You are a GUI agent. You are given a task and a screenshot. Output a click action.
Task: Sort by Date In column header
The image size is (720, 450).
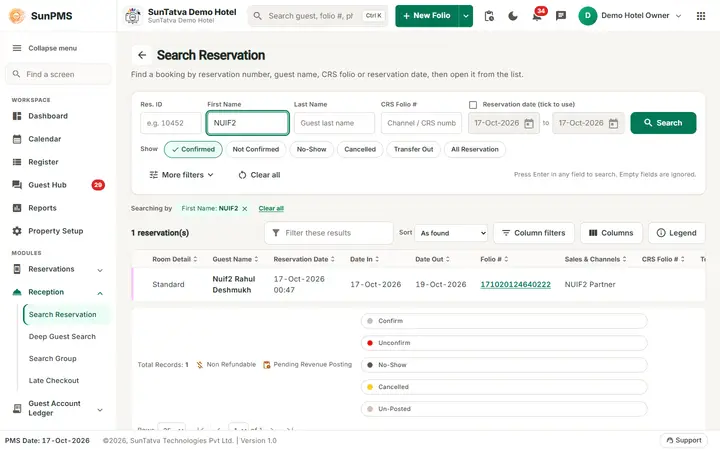coord(364,259)
